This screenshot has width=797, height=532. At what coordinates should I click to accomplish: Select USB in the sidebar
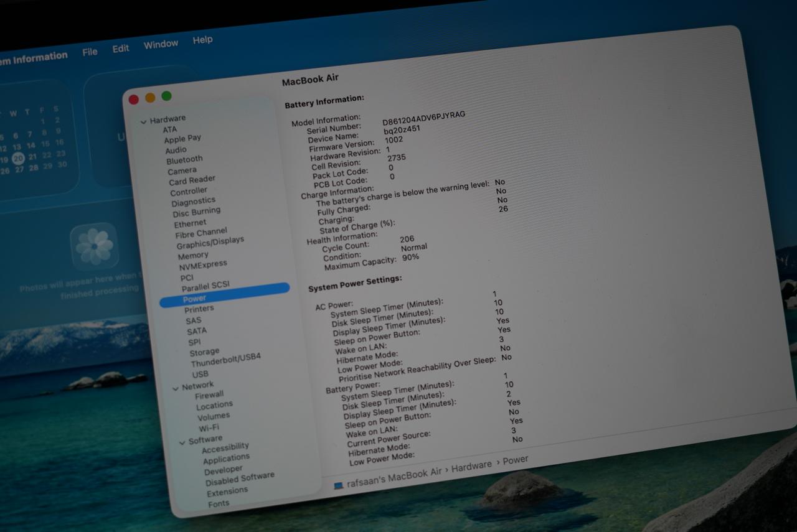[x=200, y=375]
